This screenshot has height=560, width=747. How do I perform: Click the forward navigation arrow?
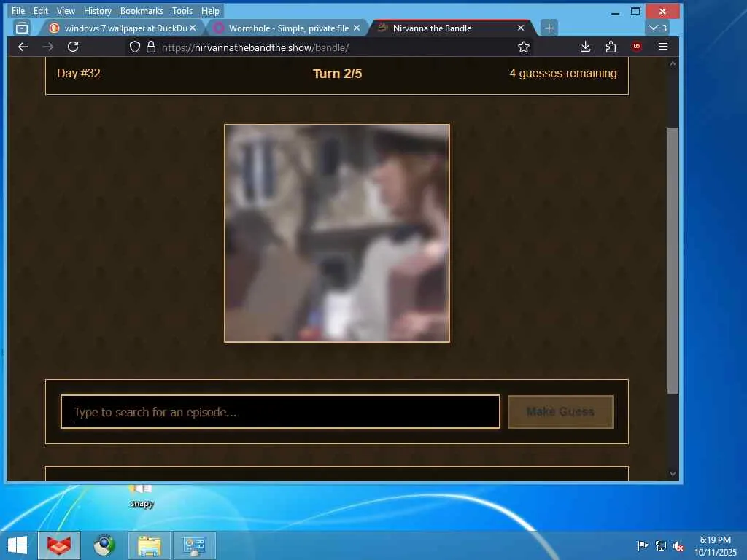(47, 47)
